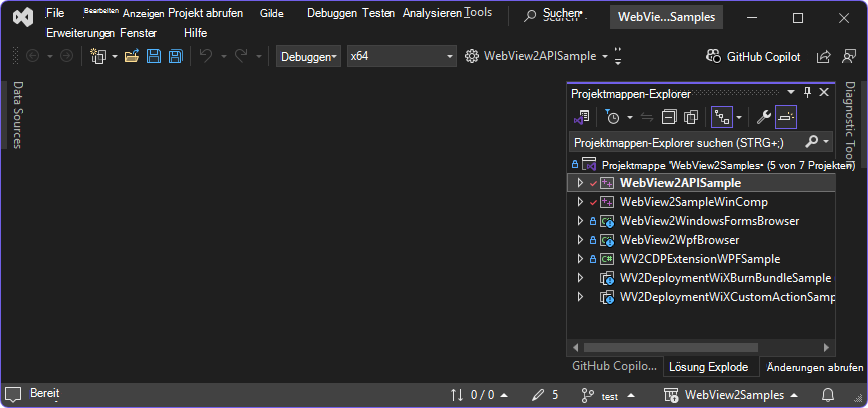This screenshot has width=868, height=408.
Task: Close the Projektmappen-Explorer panel
Action: (x=824, y=92)
